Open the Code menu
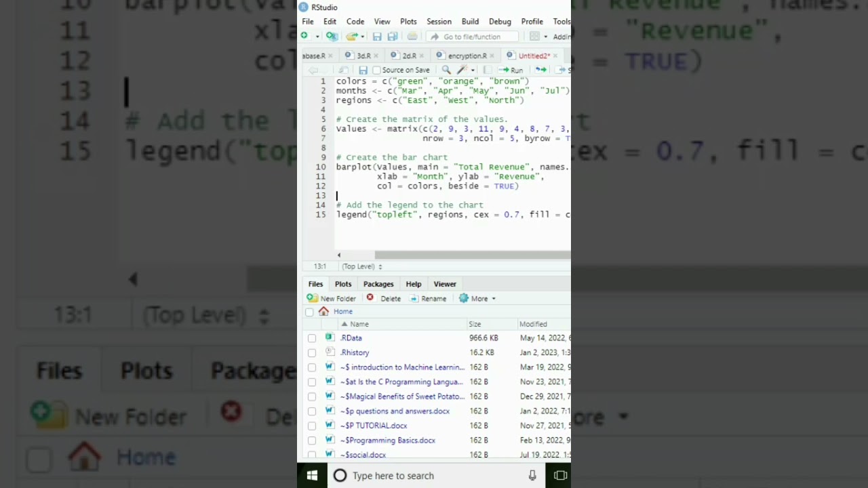 click(x=355, y=22)
